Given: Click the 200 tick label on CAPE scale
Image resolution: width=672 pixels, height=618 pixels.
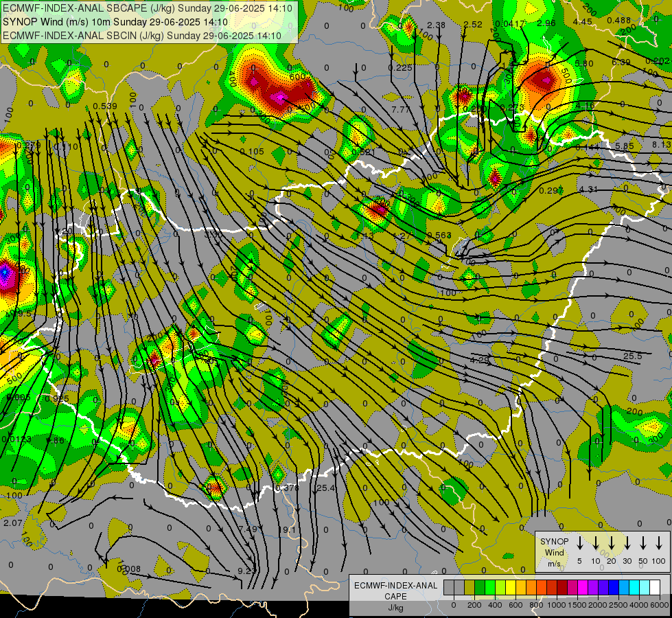Looking at the screenshot, I should pos(474,605).
